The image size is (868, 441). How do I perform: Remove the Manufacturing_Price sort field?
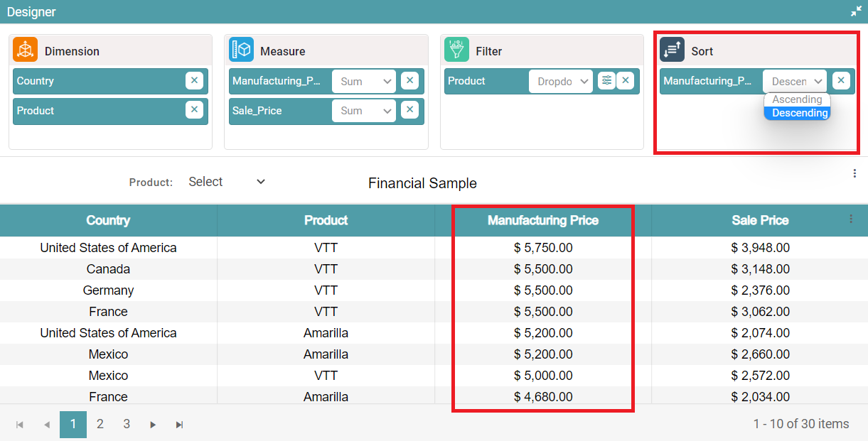coord(840,81)
